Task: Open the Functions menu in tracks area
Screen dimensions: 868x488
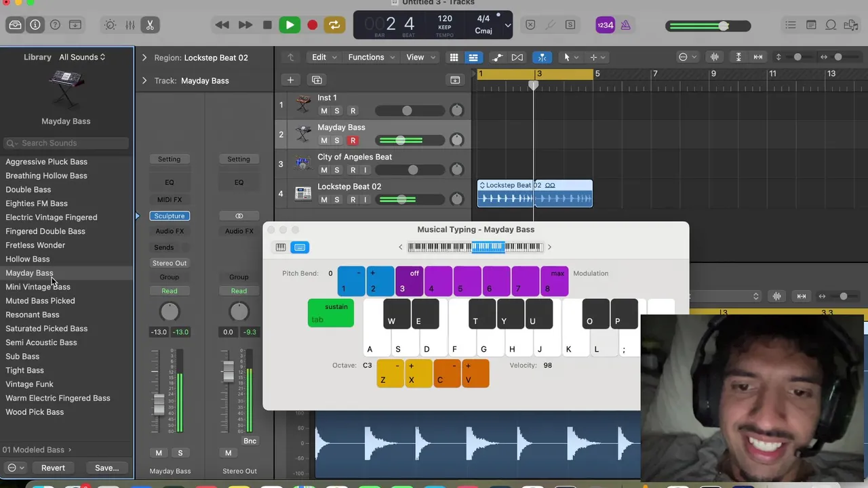Action: click(x=370, y=57)
